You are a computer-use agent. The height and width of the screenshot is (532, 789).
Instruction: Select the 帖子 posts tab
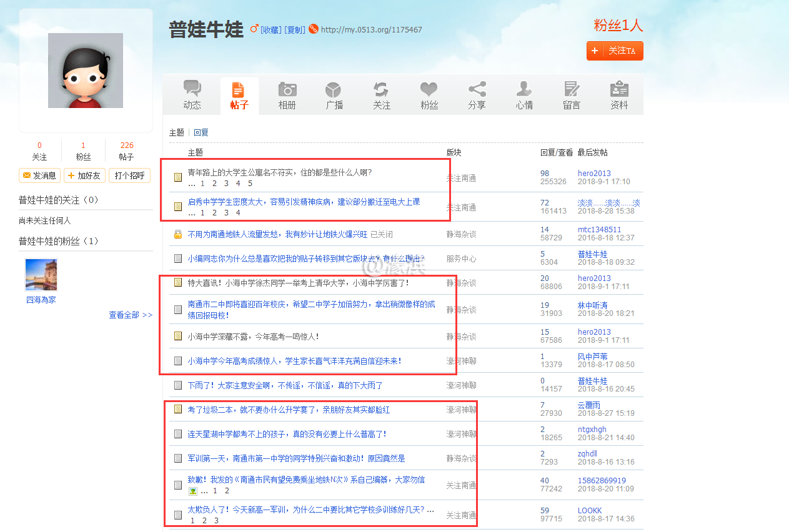point(239,96)
